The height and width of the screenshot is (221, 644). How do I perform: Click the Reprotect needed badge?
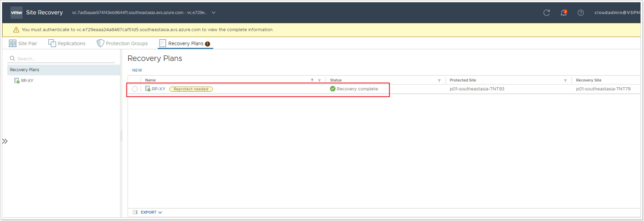(x=191, y=89)
